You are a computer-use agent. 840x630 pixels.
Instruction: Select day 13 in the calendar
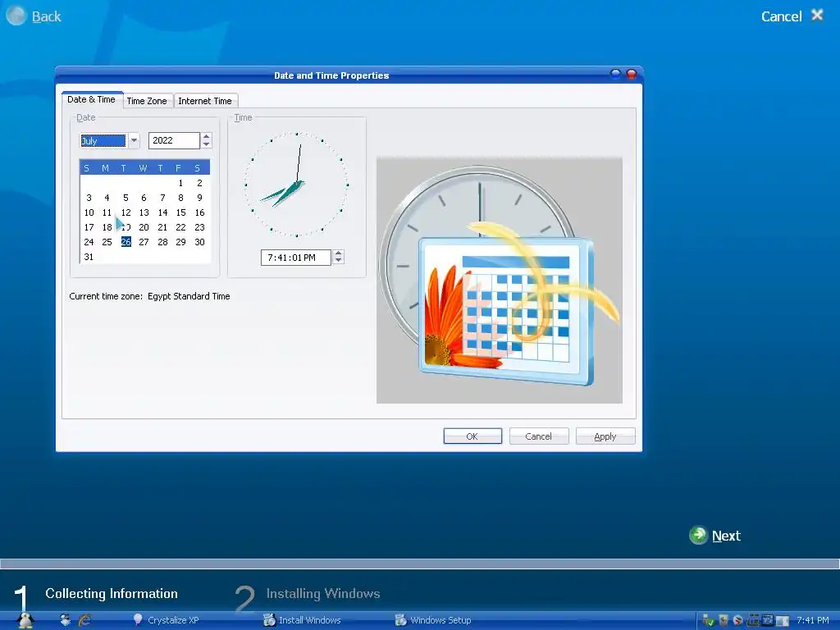pos(144,212)
